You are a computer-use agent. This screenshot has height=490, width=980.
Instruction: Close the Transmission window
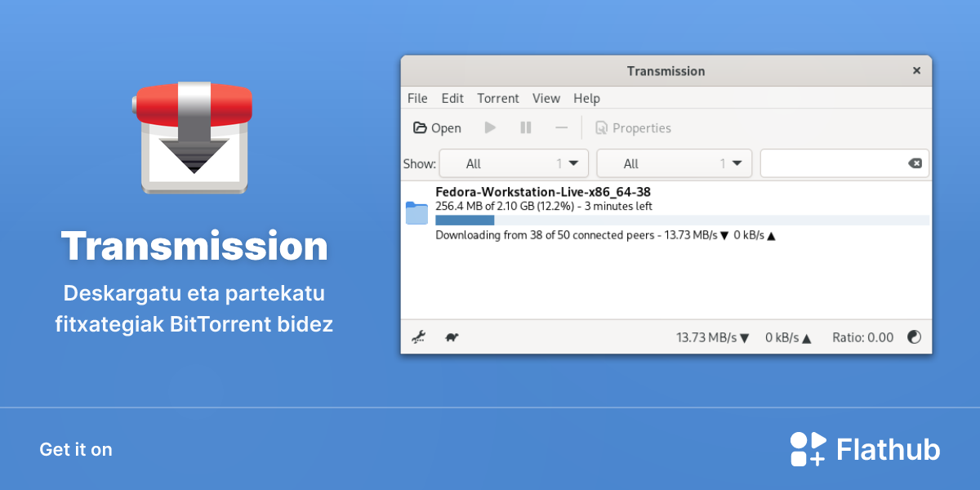(x=917, y=71)
